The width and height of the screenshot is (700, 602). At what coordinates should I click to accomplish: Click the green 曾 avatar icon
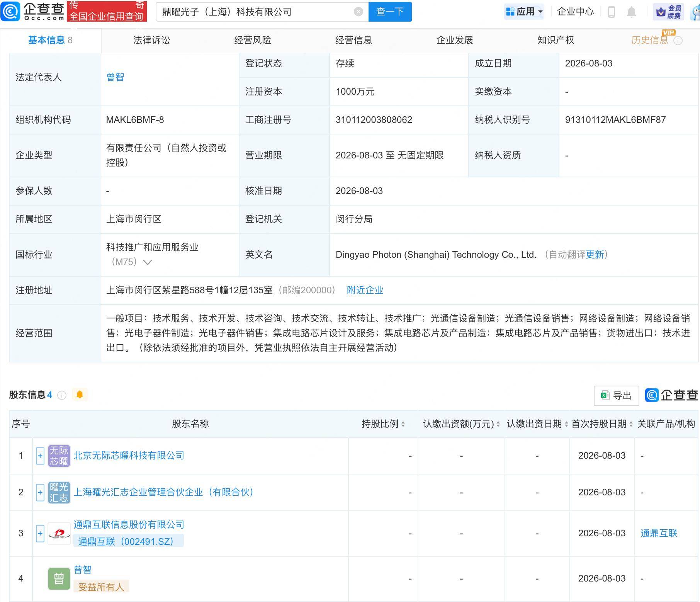tap(59, 579)
